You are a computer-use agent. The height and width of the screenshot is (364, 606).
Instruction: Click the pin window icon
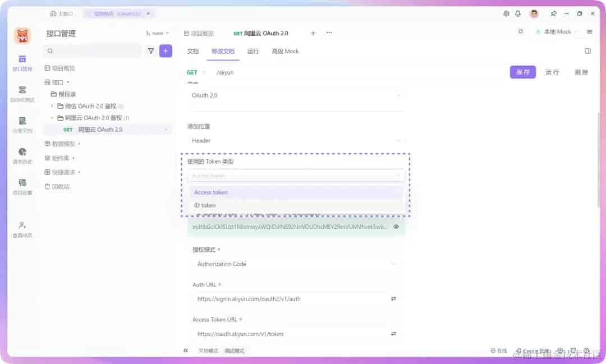tap(553, 13)
